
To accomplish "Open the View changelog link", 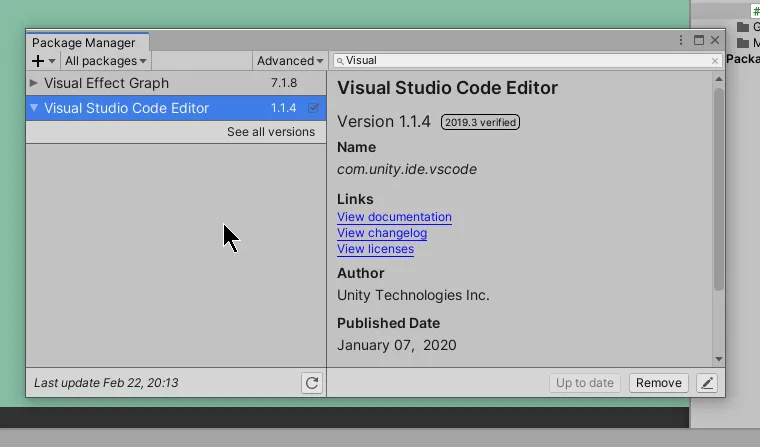I will point(382,233).
